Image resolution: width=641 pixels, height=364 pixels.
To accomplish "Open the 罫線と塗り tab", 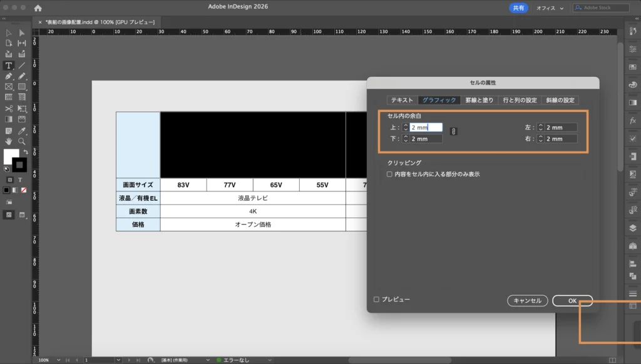I will [479, 100].
